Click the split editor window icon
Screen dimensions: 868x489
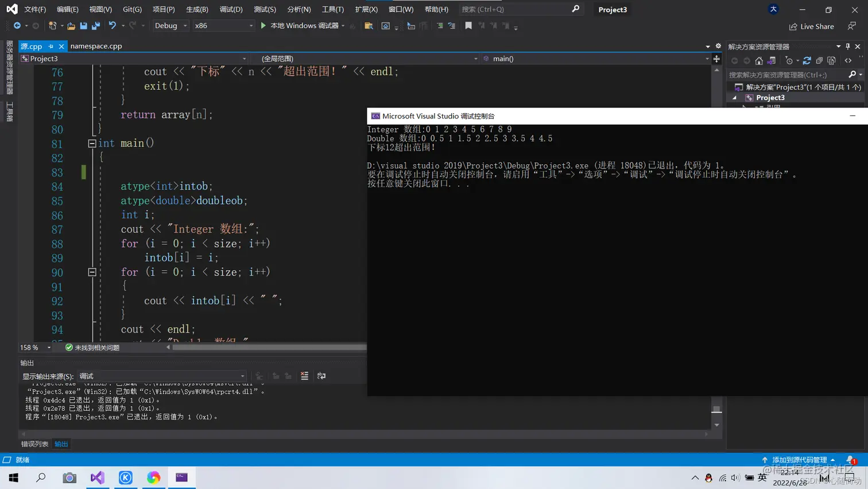click(x=716, y=59)
